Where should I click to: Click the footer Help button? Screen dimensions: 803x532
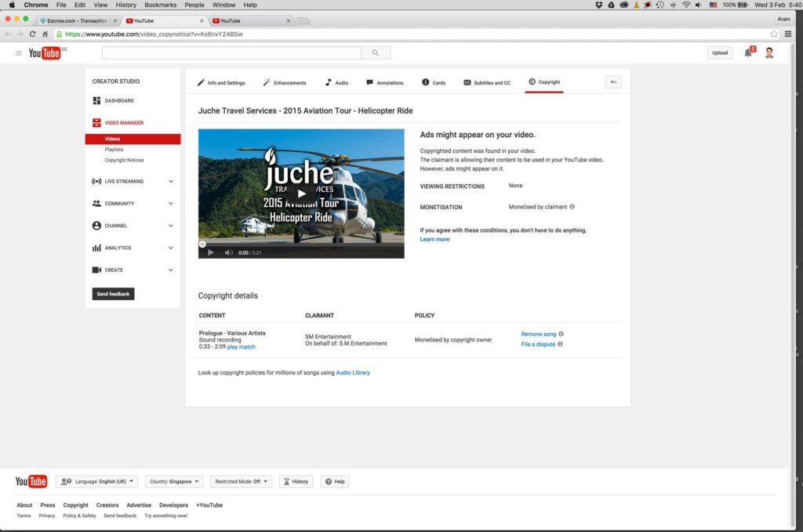click(x=335, y=481)
